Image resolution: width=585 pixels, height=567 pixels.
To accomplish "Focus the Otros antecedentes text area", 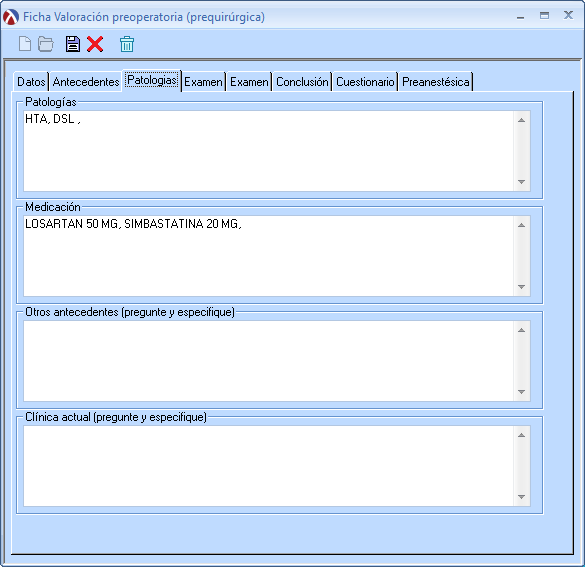I will pyautogui.click(x=269, y=361).
